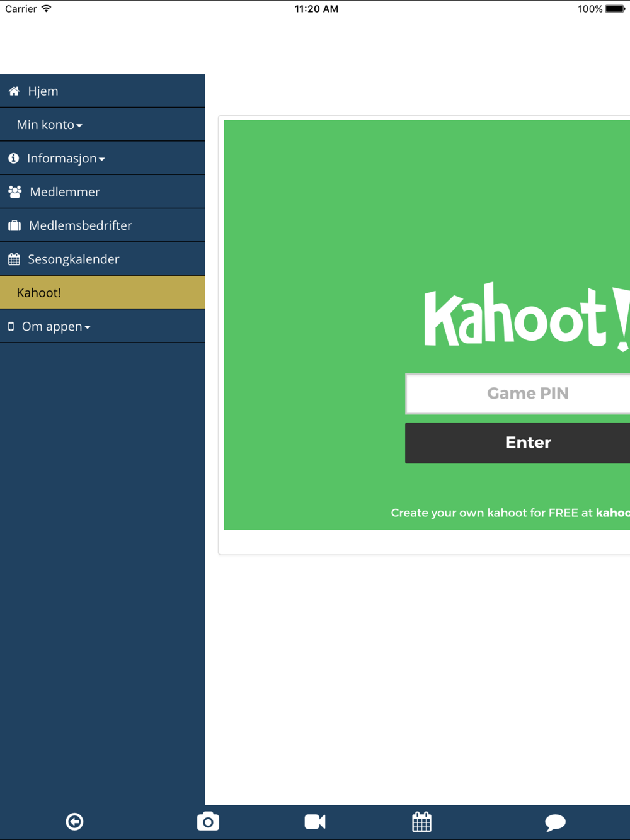Tap the 11:20 AM clock
The image size is (630, 840).
coord(316,9)
